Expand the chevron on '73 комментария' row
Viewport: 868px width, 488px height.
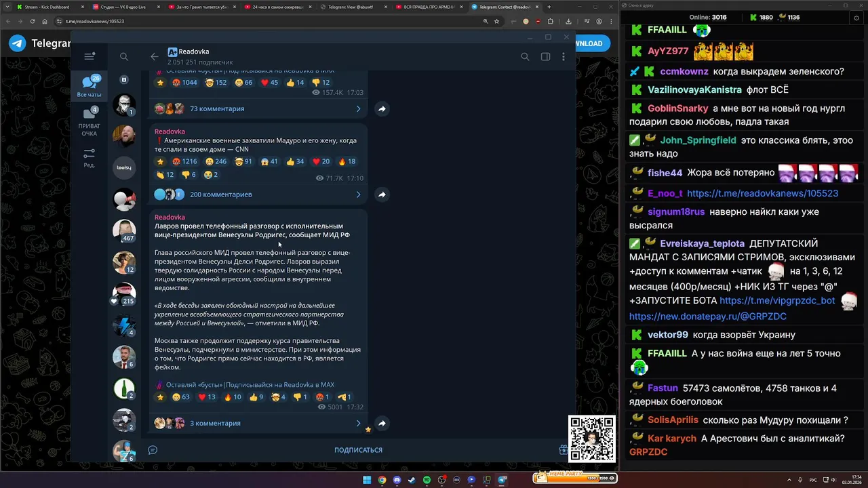coord(358,108)
